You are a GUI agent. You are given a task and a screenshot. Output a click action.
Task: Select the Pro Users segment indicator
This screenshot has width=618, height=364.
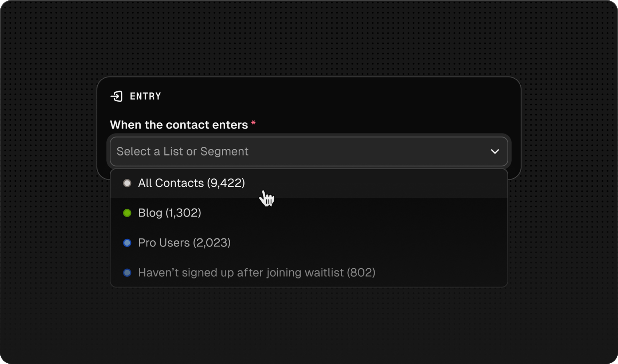[x=127, y=243]
